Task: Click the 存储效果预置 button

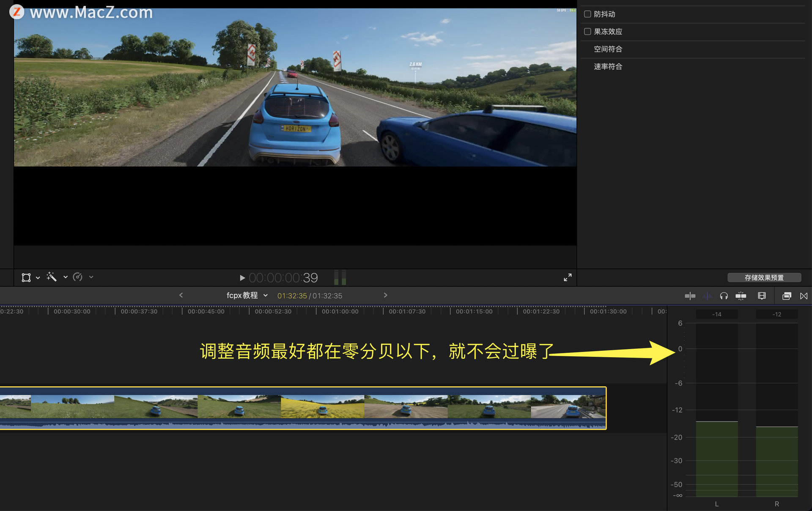Action: click(x=764, y=277)
